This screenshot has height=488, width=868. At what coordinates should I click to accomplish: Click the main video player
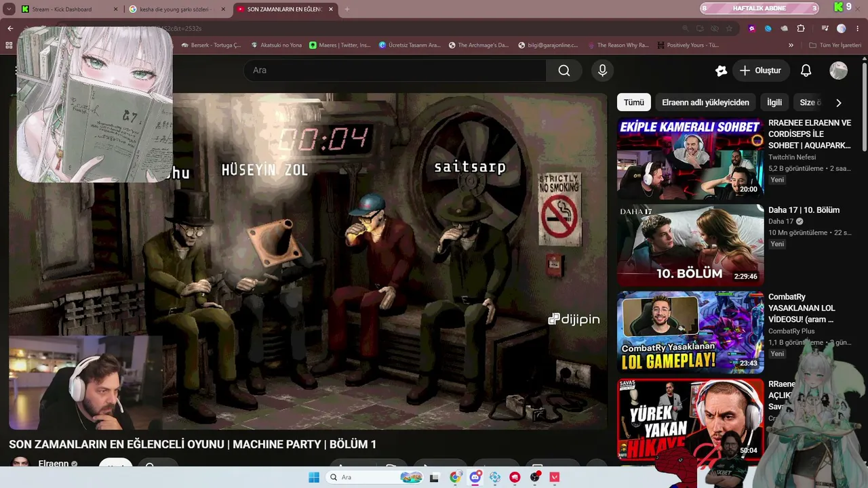[x=308, y=261]
